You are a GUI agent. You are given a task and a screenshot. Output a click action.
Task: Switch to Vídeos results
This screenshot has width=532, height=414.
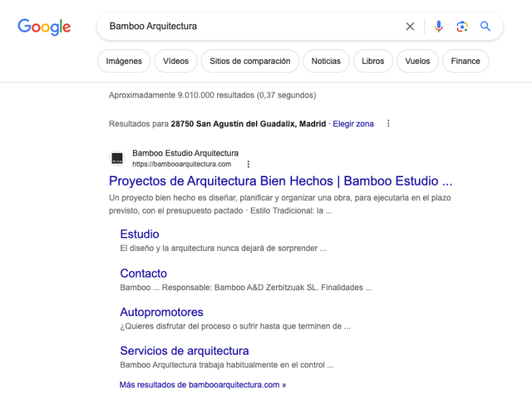(x=176, y=61)
